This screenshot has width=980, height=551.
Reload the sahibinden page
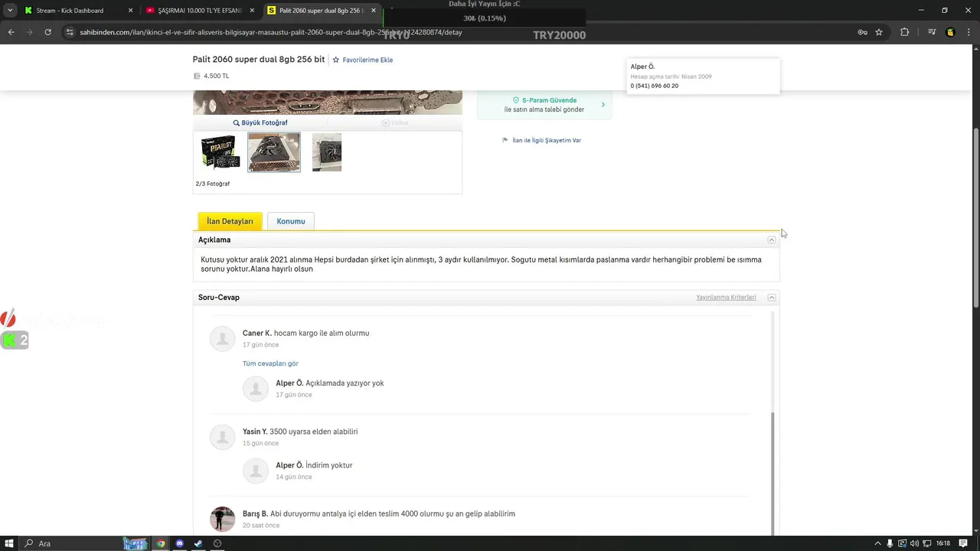[47, 32]
